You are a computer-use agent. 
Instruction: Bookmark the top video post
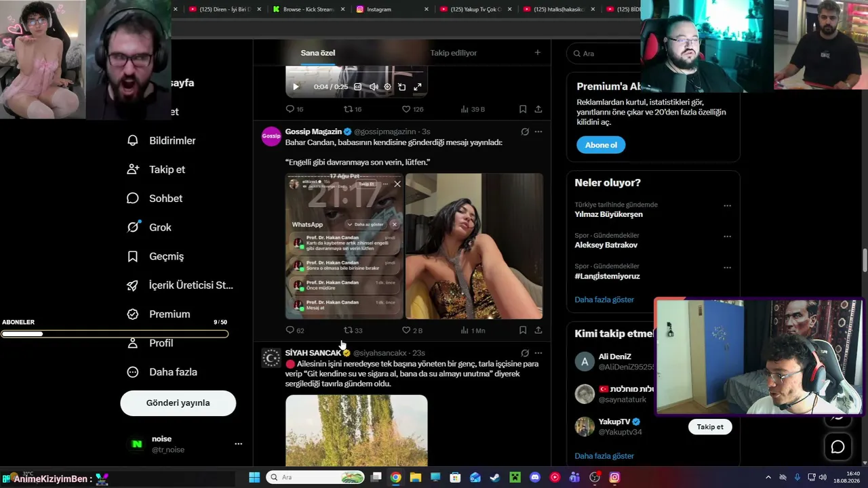tap(523, 109)
